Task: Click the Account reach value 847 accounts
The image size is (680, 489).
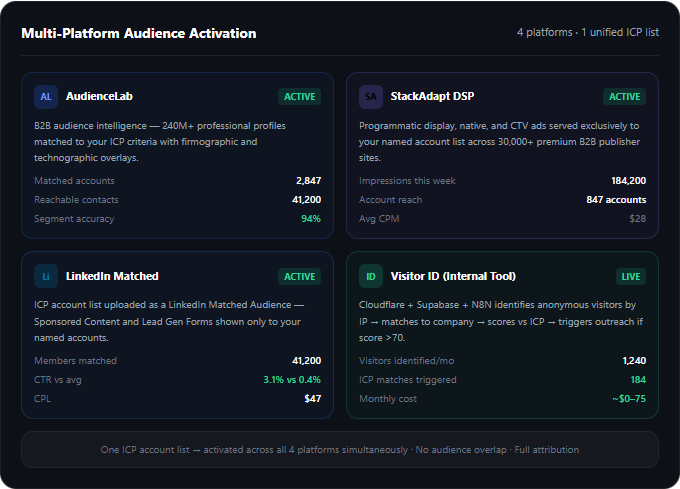Action: pos(616,200)
